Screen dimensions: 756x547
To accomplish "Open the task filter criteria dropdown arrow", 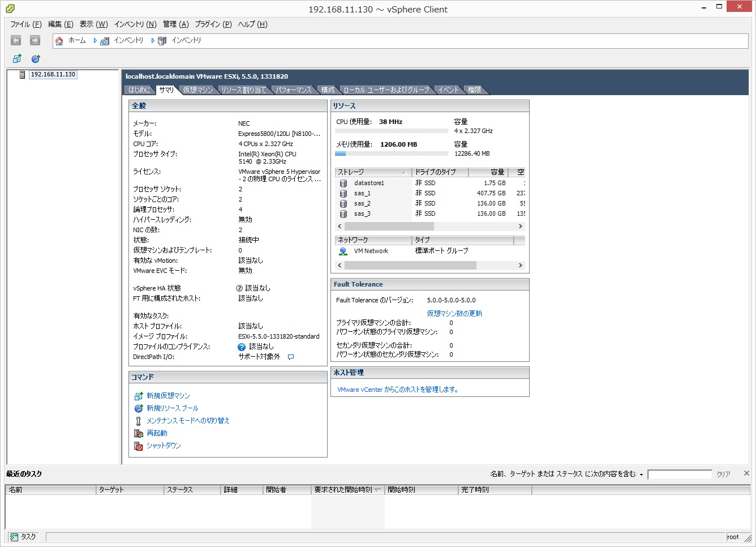I will click(641, 475).
